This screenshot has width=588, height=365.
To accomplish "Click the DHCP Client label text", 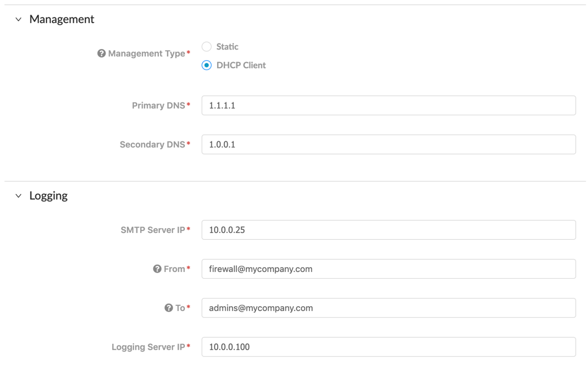I will tap(242, 65).
